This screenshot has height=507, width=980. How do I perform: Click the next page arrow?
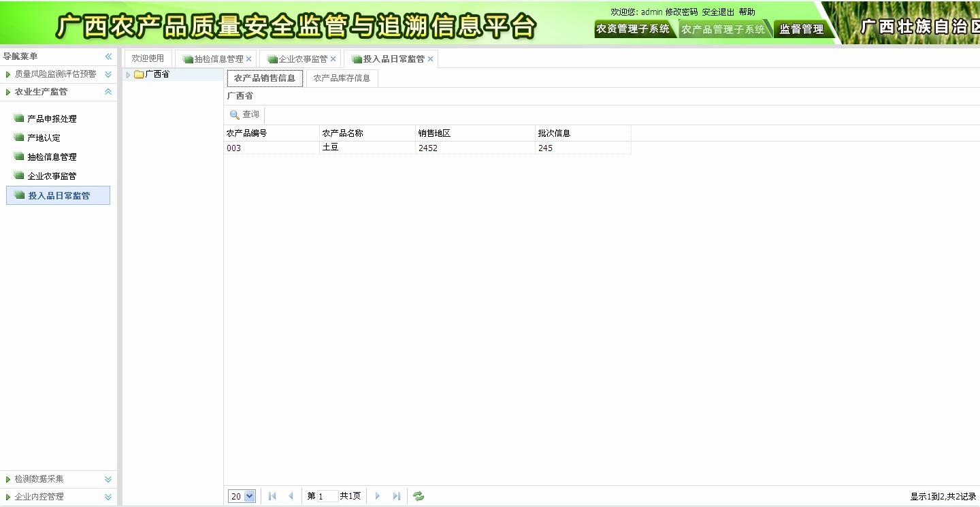378,496
